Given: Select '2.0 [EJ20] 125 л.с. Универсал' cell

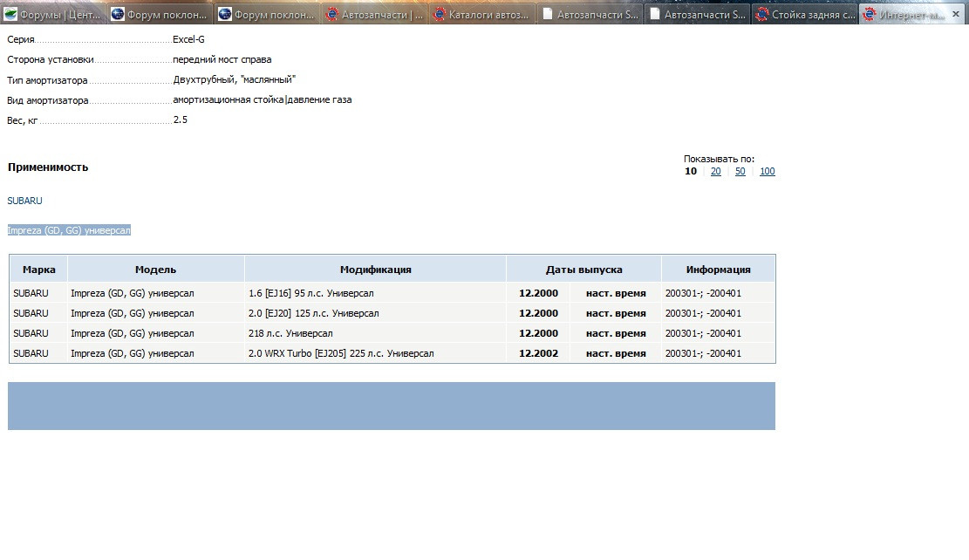Looking at the screenshot, I should (x=375, y=313).
